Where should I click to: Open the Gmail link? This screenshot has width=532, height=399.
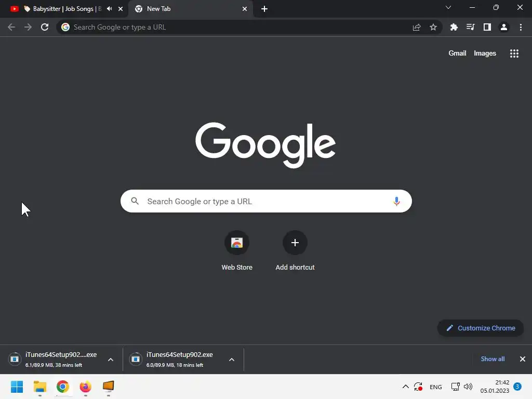457,54
